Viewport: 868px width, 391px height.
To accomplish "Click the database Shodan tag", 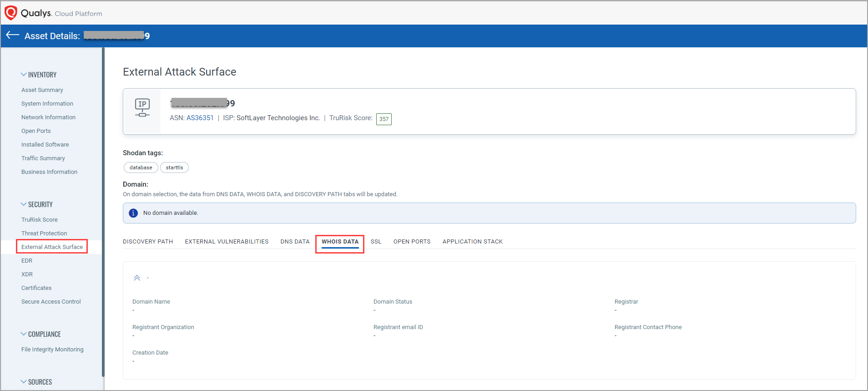I will (x=141, y=168).
